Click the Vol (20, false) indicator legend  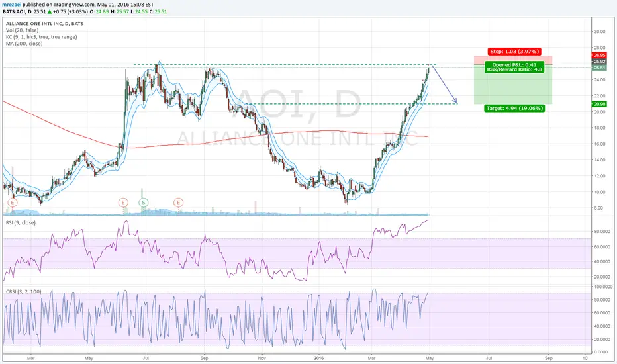22,30
